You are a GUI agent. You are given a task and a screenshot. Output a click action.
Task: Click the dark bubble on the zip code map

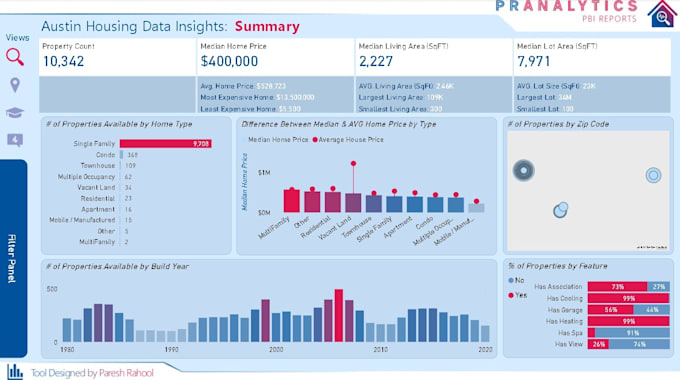pos(523,170)
